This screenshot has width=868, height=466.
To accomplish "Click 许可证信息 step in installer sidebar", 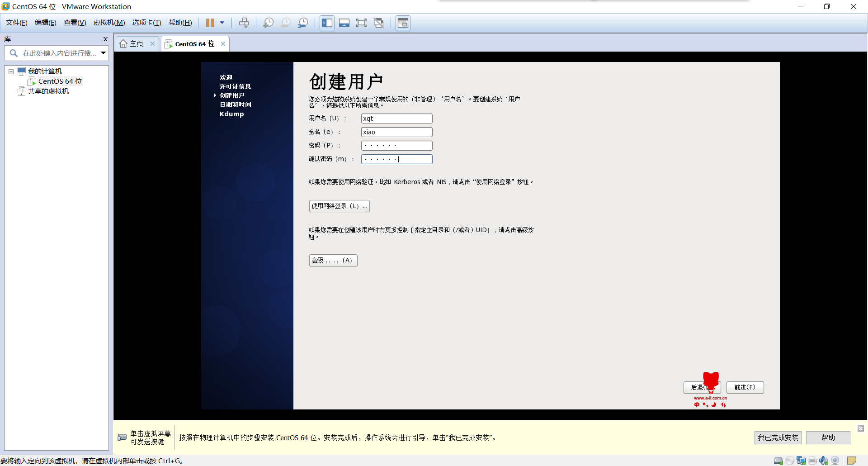I will 235,86.
